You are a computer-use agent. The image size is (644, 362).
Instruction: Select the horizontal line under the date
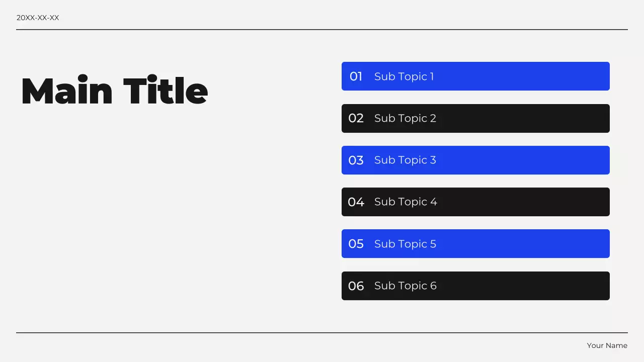322,30
